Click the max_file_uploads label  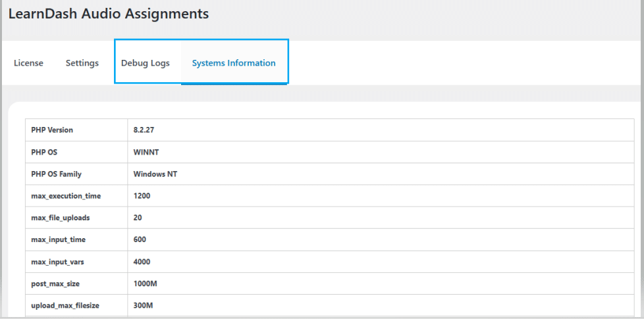click(x=61, y=218)
